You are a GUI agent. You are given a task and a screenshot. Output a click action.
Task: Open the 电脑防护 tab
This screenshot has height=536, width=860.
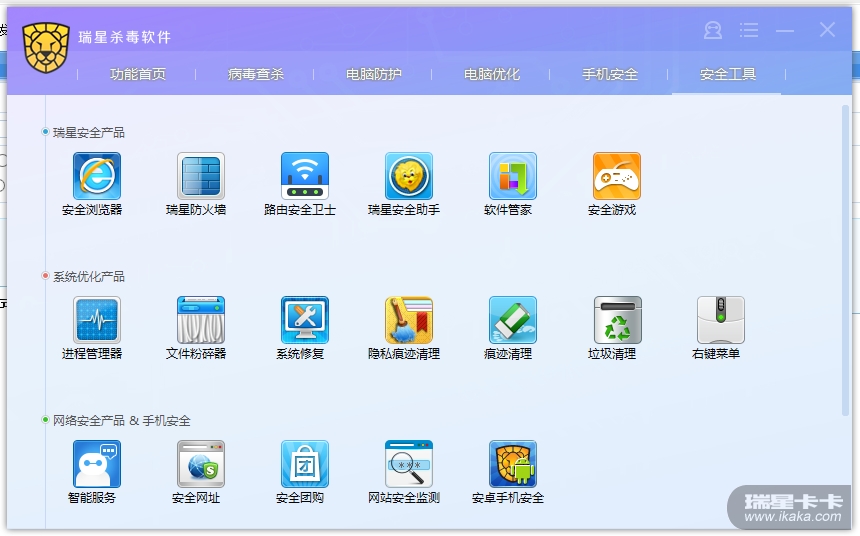click(x=374, y=74)
